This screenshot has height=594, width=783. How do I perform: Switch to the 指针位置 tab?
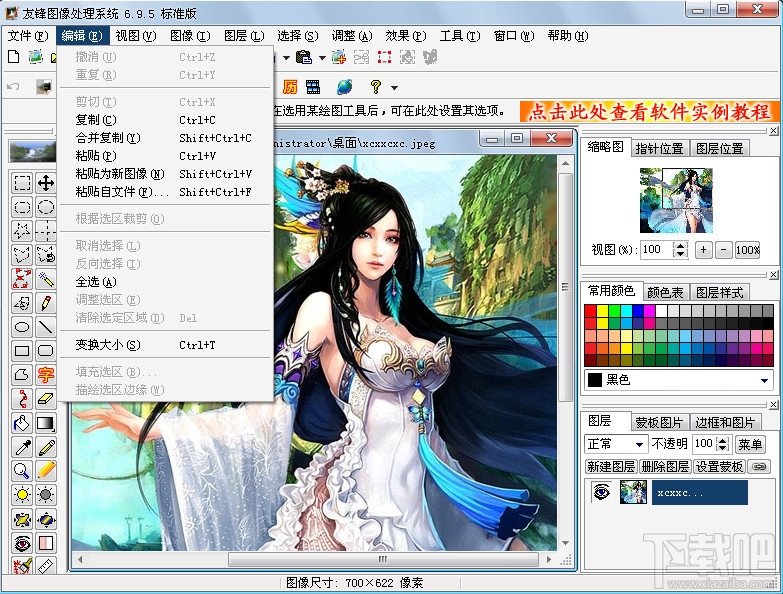[x=659, y=148]
